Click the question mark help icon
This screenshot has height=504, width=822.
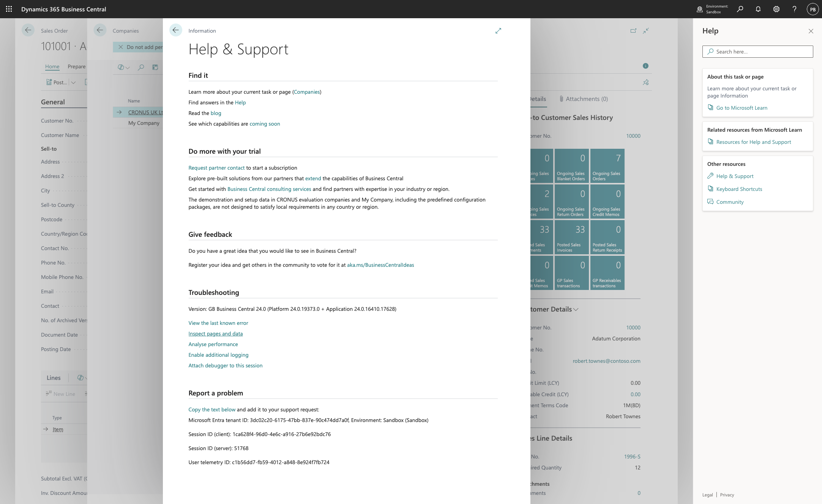[x=794, y=9]
